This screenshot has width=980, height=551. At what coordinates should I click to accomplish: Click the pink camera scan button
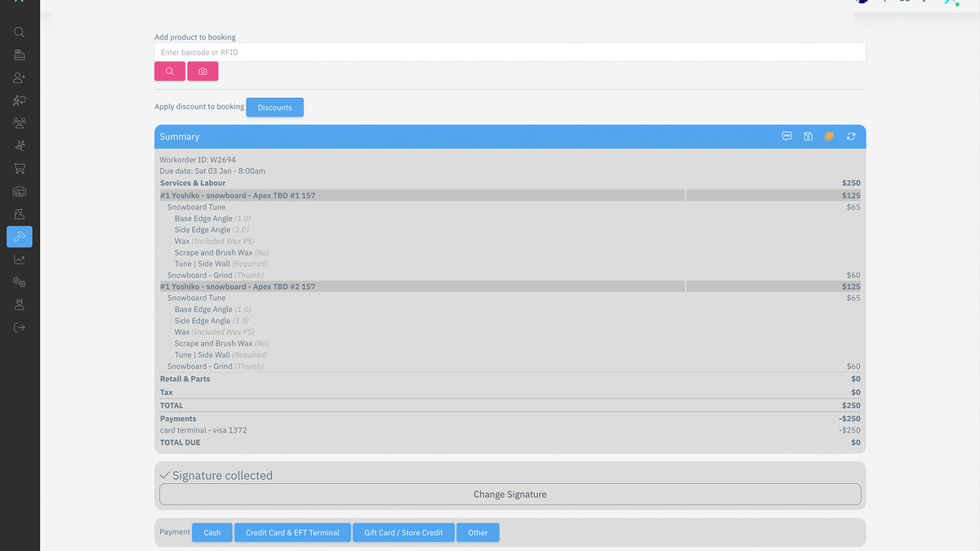(203, 72)
